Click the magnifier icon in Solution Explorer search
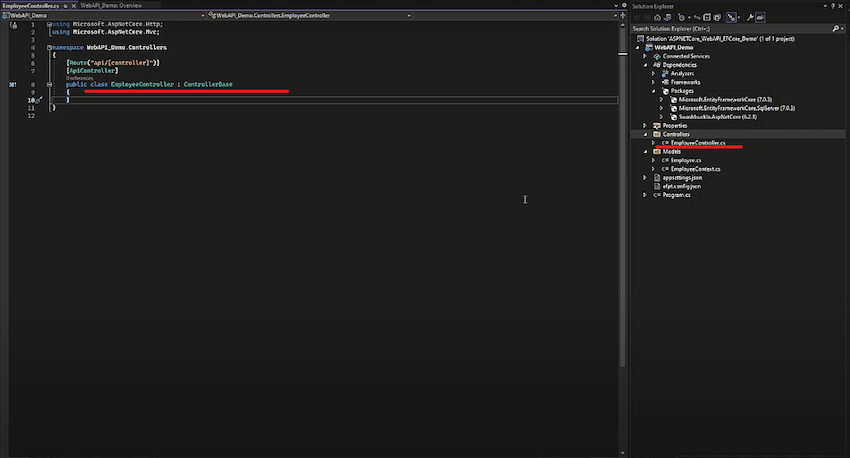850x458 pixels. coord(835,29)
